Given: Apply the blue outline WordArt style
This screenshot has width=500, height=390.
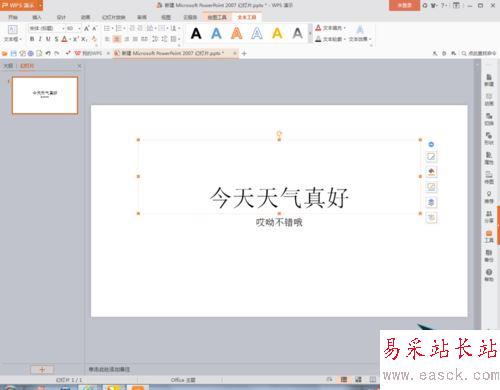Looking at the screenshot, I should (257, 34).
